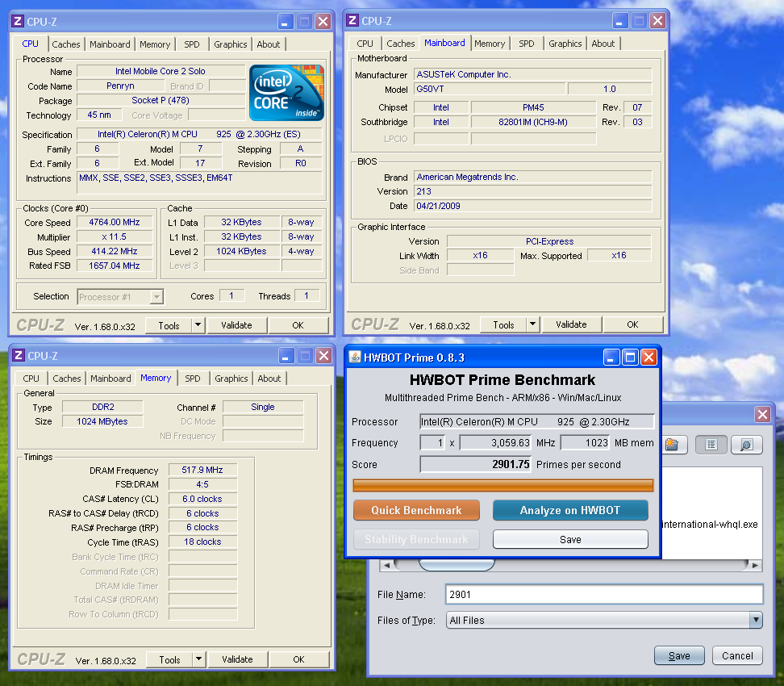
Task: Click the HWBOT Prime Java title icon
Action: pyautogui.click(x=354, y=358)
